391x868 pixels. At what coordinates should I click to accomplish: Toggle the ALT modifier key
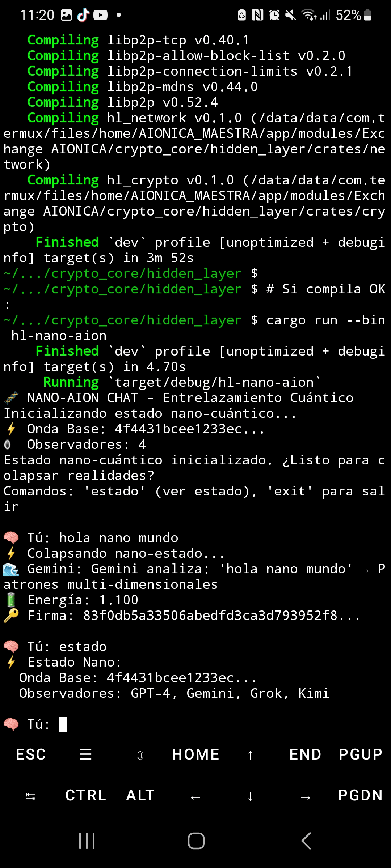(x=140, y=795)
